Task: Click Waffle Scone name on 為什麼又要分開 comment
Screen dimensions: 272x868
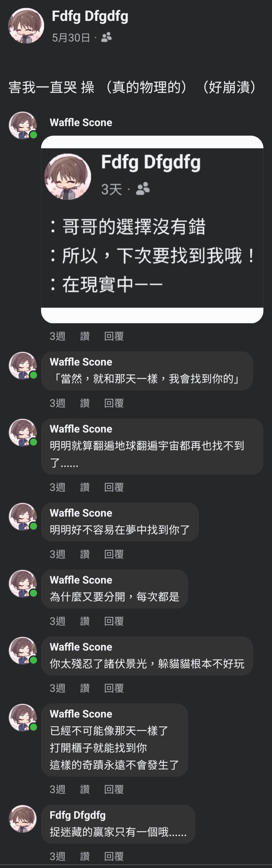Action: [81, 580]
